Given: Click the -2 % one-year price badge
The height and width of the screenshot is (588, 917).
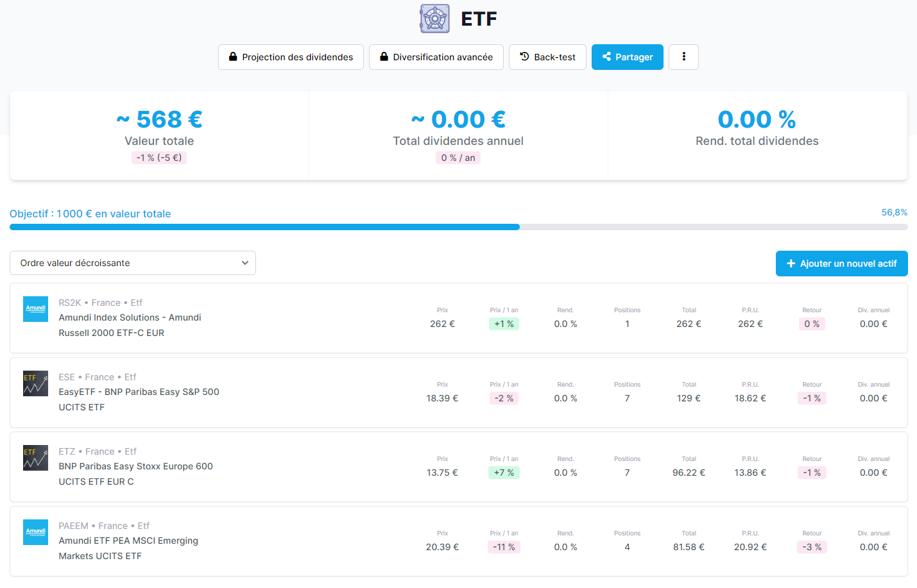Looking at the screenshot, I should coord(504,398).
